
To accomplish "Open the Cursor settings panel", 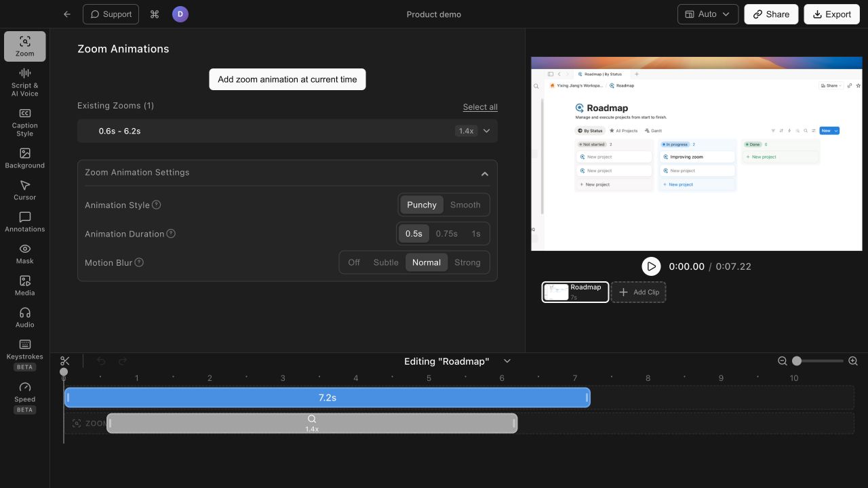I will tap(24, 190).
